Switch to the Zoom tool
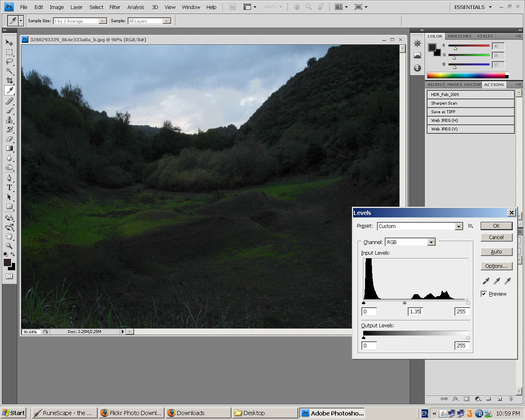The height and width of the screenshot is (420, 525). tap(9, 246)
